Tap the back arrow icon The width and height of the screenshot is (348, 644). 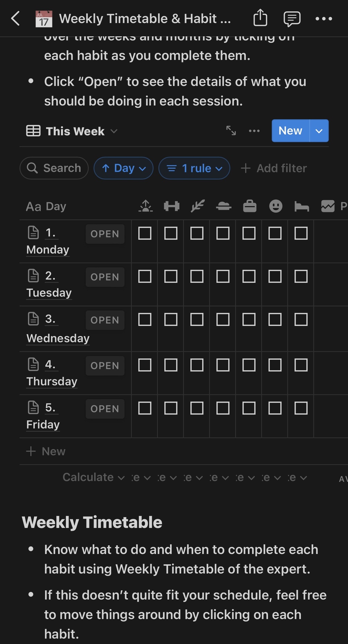[x=15, y=18]
